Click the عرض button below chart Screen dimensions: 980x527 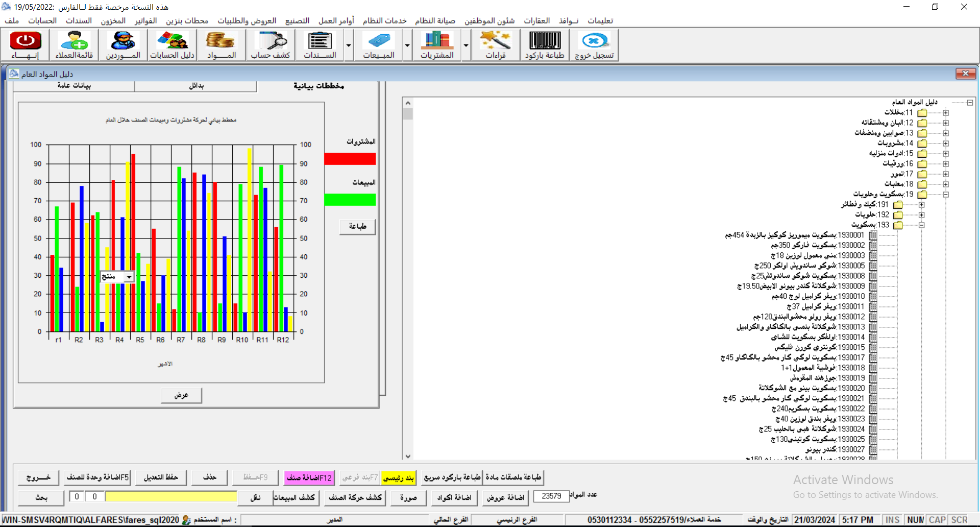click(x=181, y=395)
